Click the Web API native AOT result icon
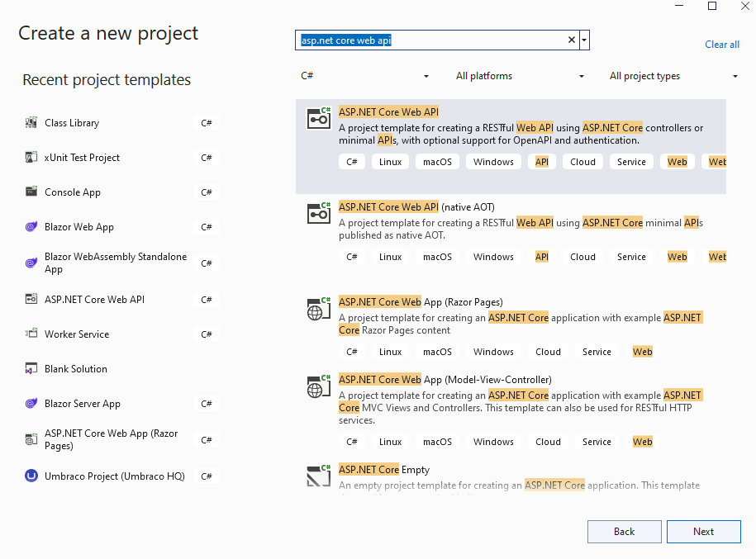Image resolution: width=756 pixels, height=559 pixels. pyautogui.click(x=319, y=214)
